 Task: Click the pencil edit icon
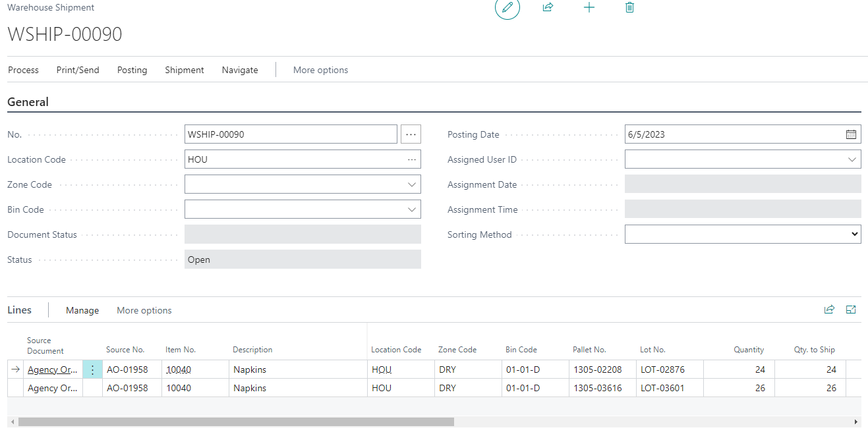[x=507, y=8]
